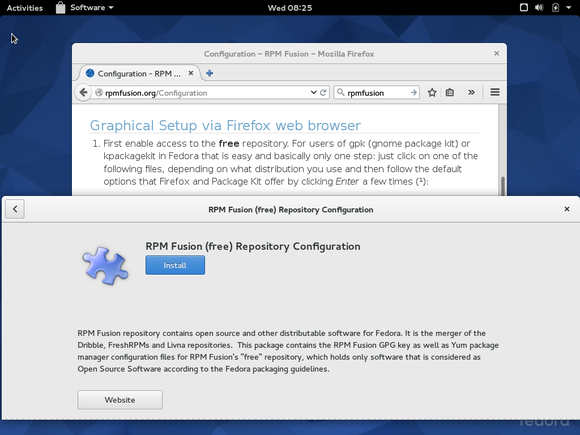Select the Configuration - RPM tab

coord(139,74)
